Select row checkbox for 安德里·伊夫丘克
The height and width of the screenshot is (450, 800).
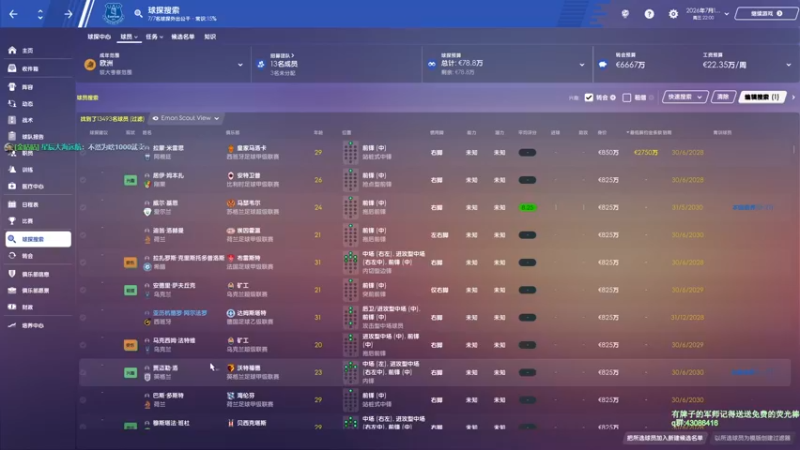point(83,290)
